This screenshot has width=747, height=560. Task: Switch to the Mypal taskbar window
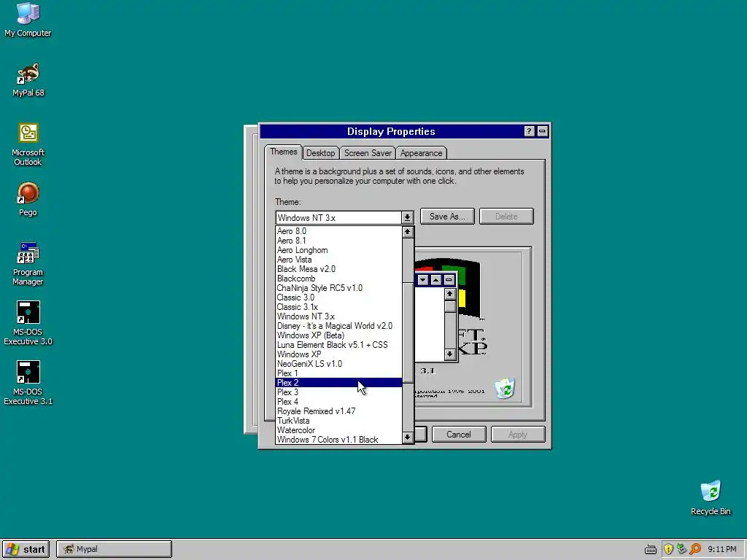[114, 549]
